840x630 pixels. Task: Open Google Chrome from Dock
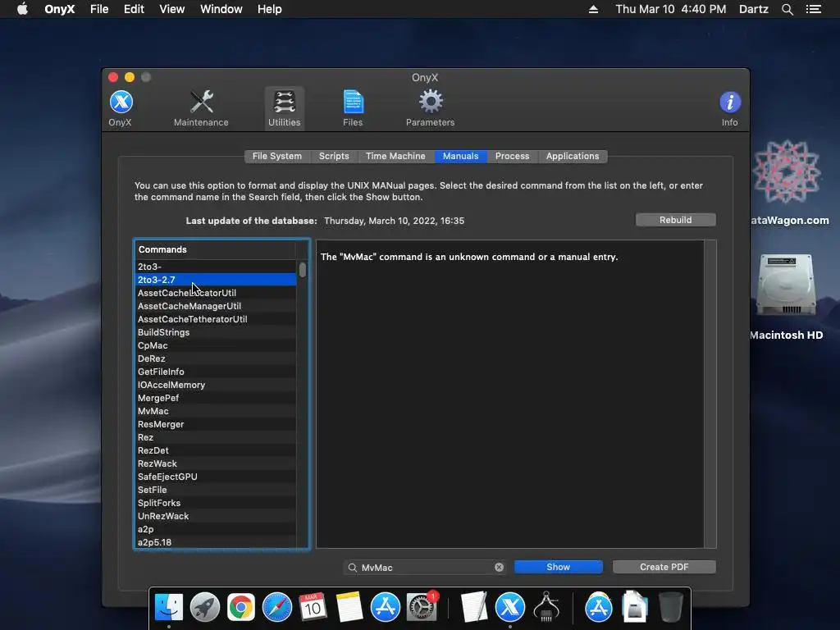pos(241,608)
